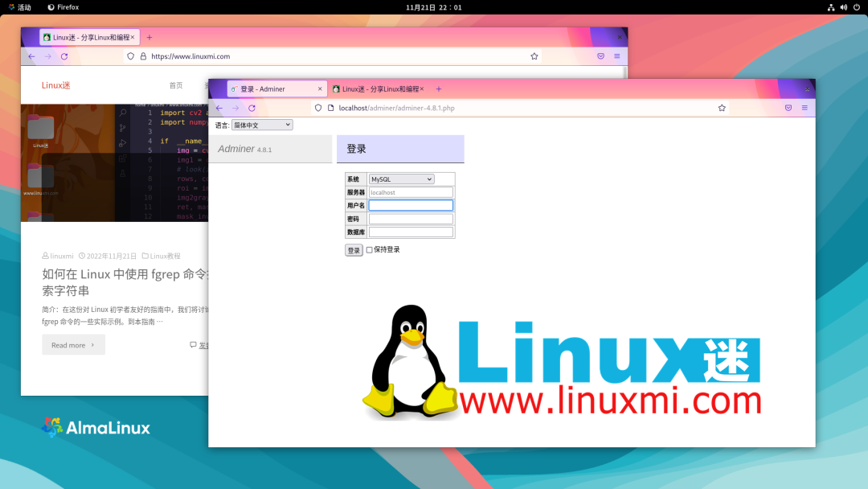Open the Firefox app menu in top bar

[x=63, y=7]
